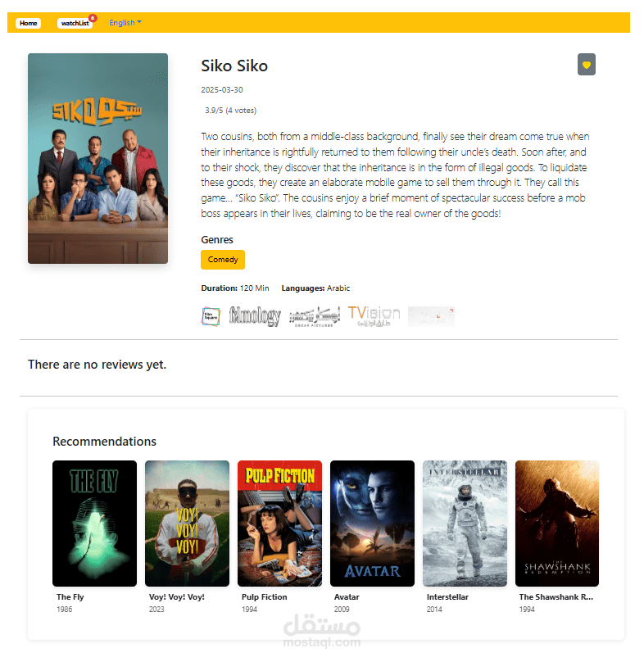
Task: Open The Shawshank Redemption poster
Action: (x=557, y=523)
